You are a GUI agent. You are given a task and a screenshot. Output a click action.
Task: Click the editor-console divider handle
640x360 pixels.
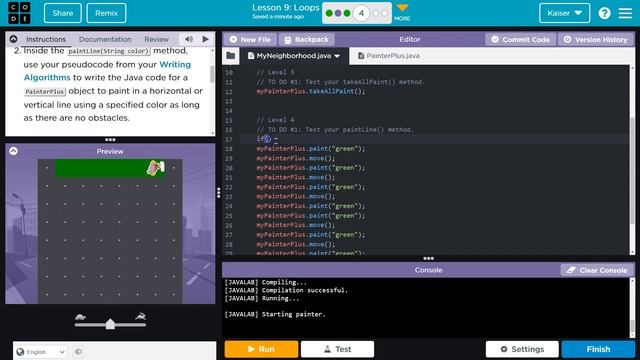tap(428, 258)
